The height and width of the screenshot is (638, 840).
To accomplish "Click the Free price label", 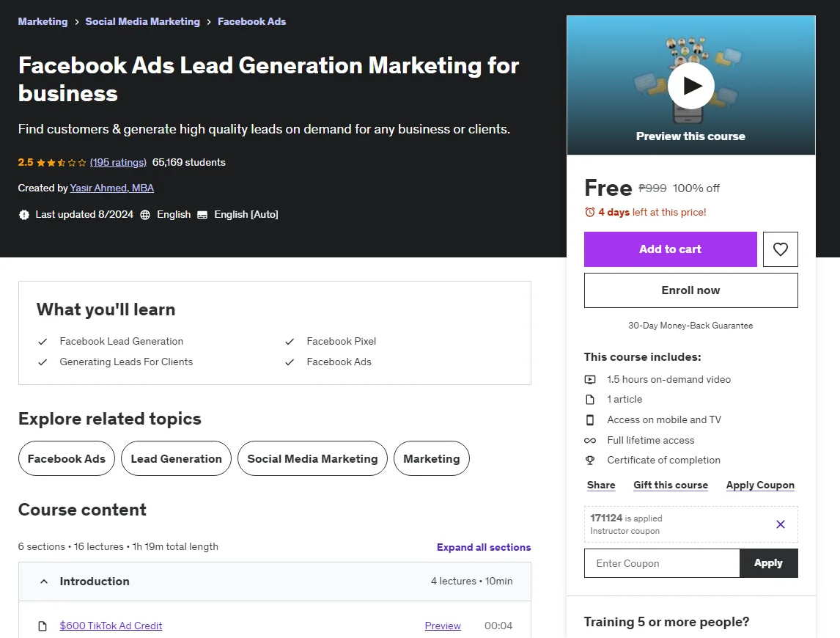I will (x=608, y=188).
